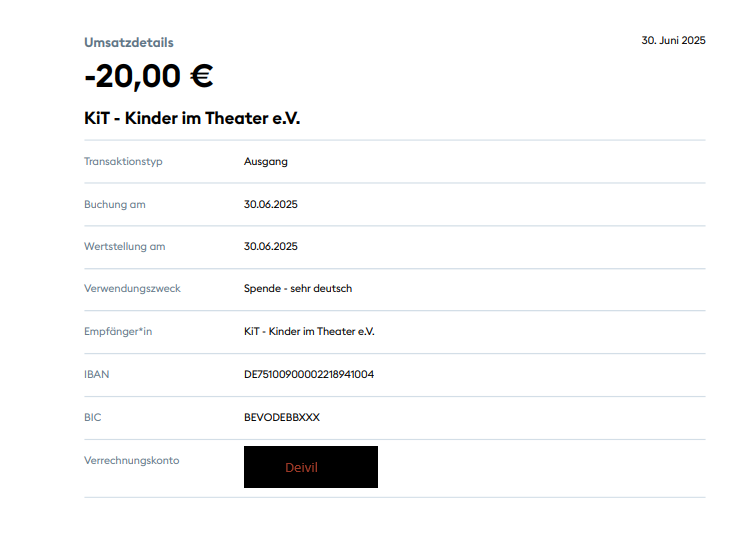Select the date value next to Buchung am
This screenshot has width=756, height=542.
pyautogui.click(x=271, y=205)
